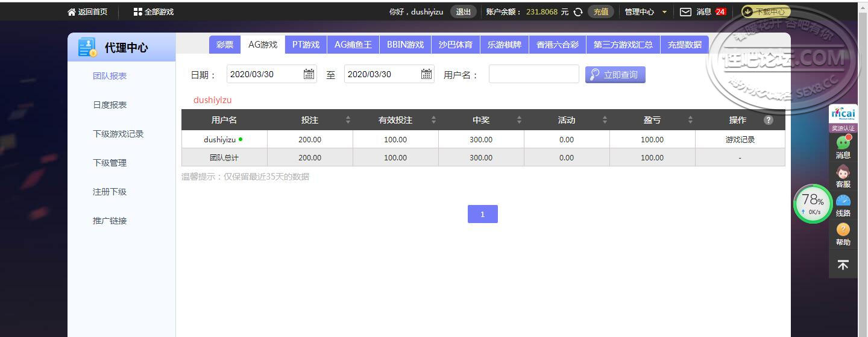The height and width of the screenshot is (337, 868).
Task: Jump to the top of the page with the arrow icon
Action: (x=843, y=265)
